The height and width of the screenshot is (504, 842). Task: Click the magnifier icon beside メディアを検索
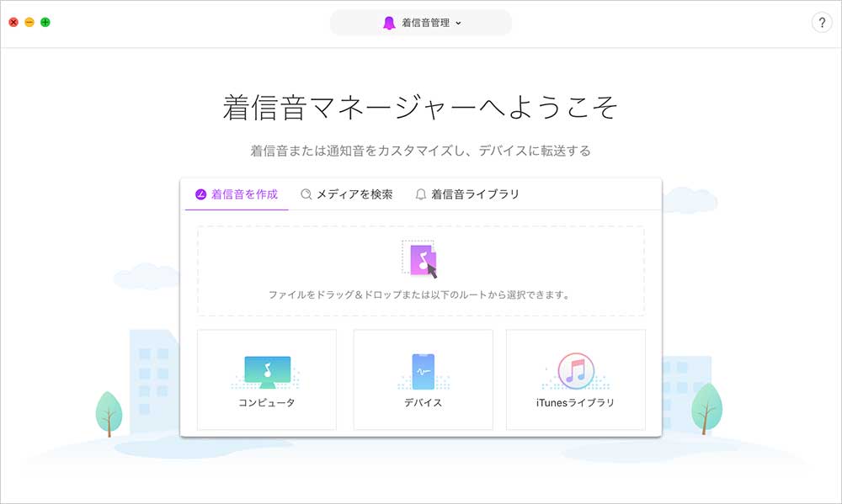click(x=306, y=194)
